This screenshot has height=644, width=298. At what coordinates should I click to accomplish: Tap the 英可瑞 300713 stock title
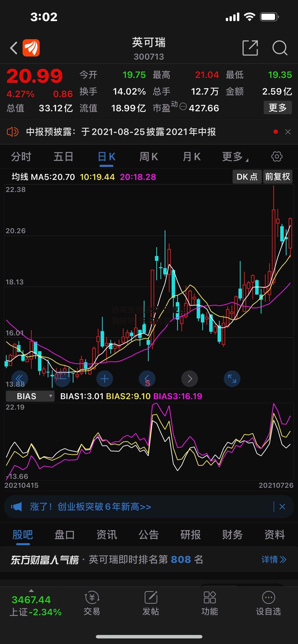tap(149, 49)
